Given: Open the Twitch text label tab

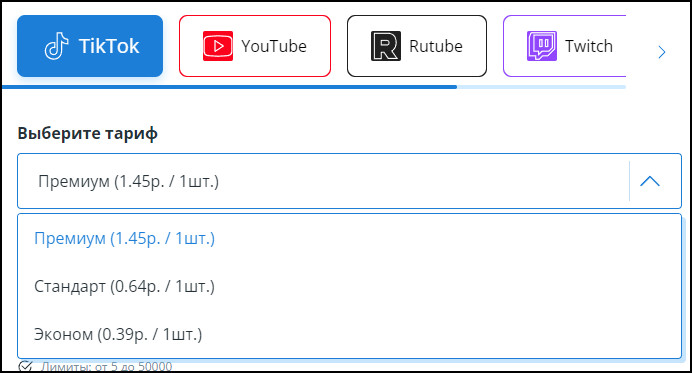Looking at the screenshot, I should [589, 46].
